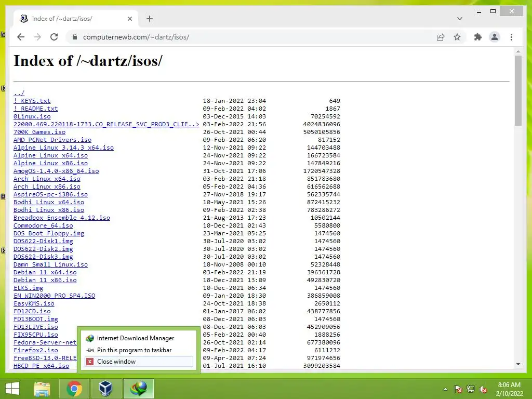Open 'ELKS.img' link

[28, 288]
